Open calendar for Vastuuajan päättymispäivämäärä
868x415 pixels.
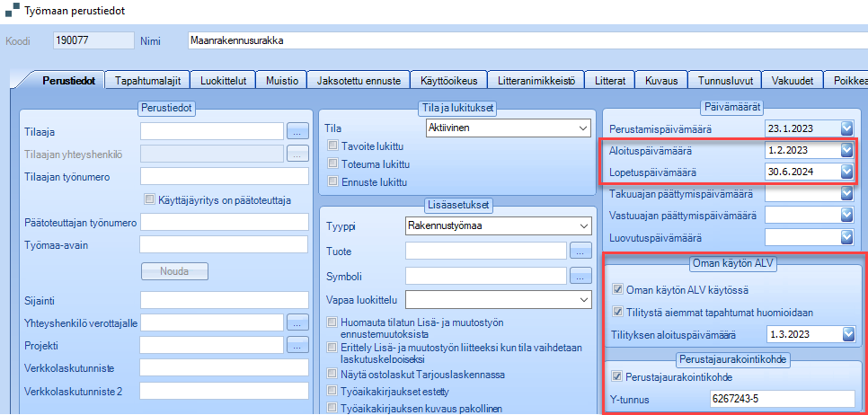847,216
